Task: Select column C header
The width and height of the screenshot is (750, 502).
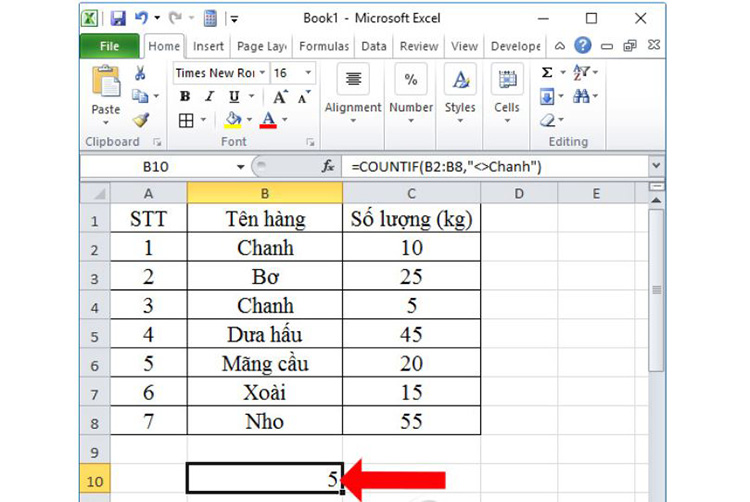Action: pyautogui.click(x=411, y=194)
